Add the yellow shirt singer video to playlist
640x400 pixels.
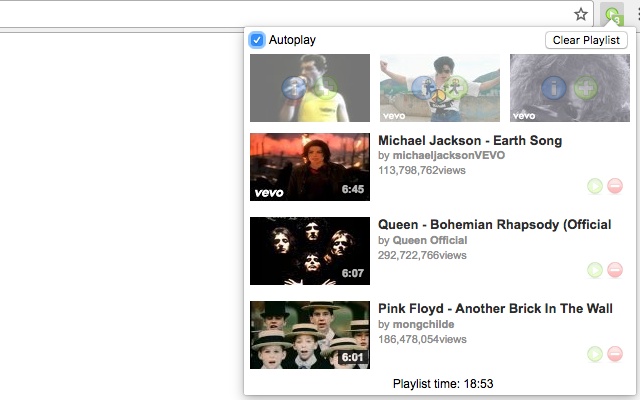tap(325, 87)
